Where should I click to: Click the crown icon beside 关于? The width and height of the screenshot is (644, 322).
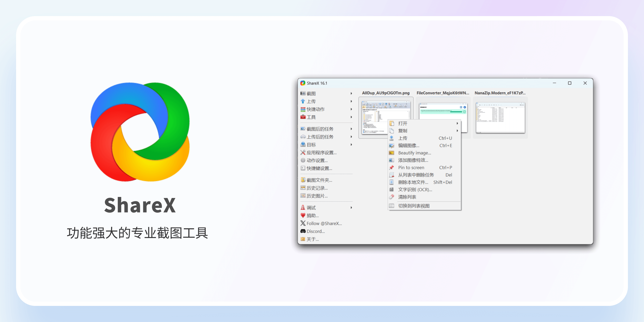(303, 239)
